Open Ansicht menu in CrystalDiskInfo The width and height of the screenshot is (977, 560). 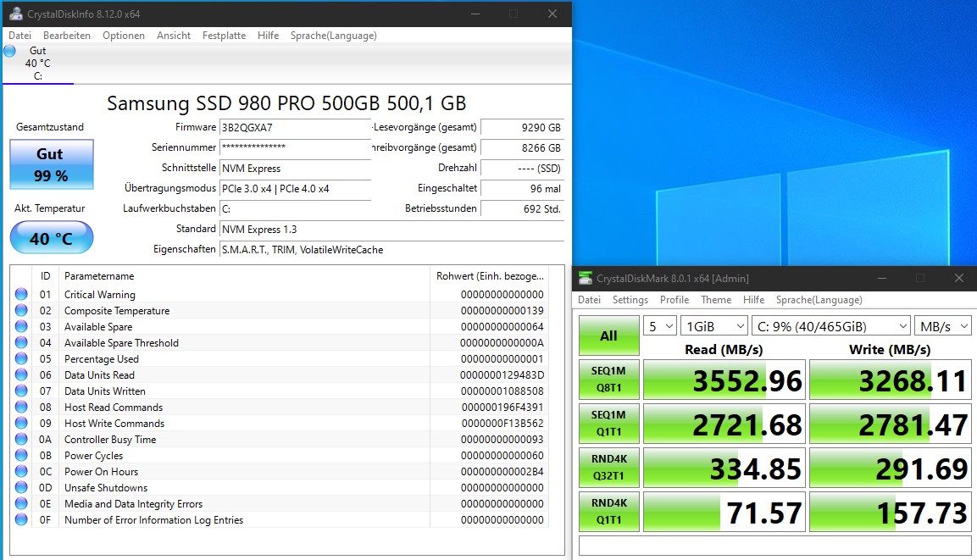tap(174, 36)
